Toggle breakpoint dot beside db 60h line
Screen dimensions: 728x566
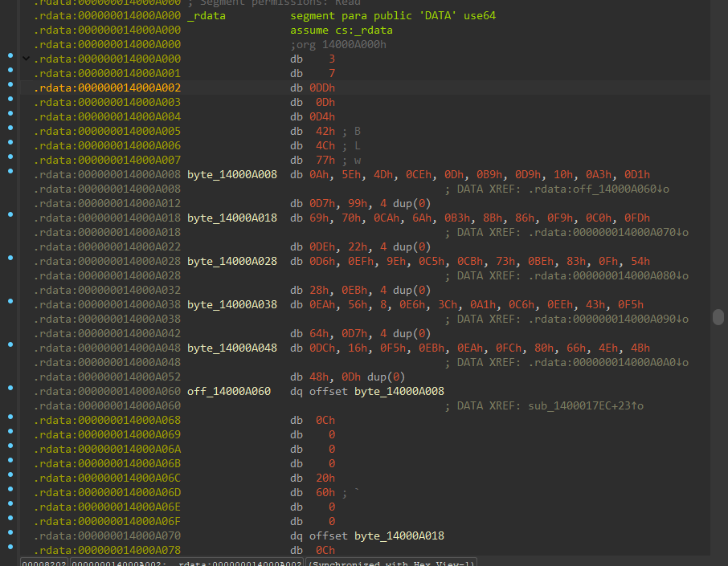point(10,489)
